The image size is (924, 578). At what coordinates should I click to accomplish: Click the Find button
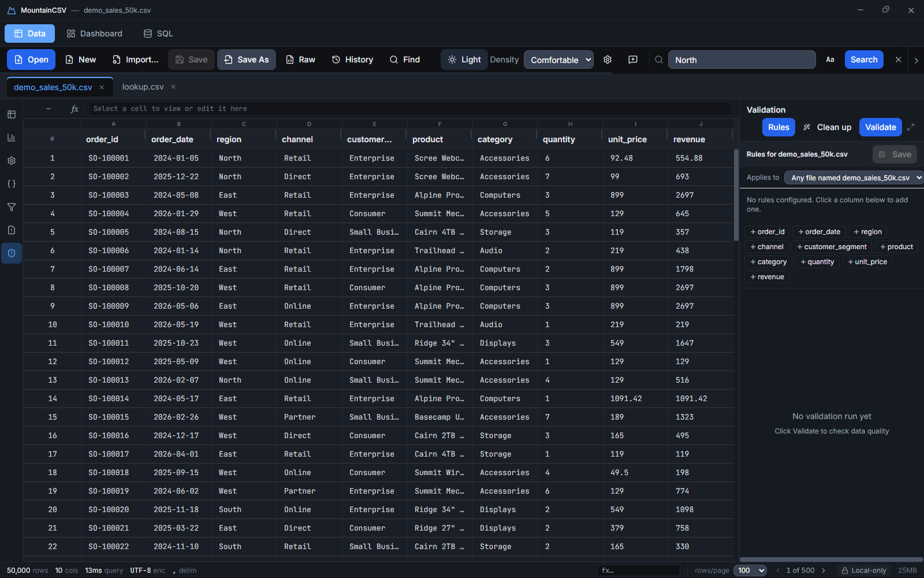pos(404,60)
